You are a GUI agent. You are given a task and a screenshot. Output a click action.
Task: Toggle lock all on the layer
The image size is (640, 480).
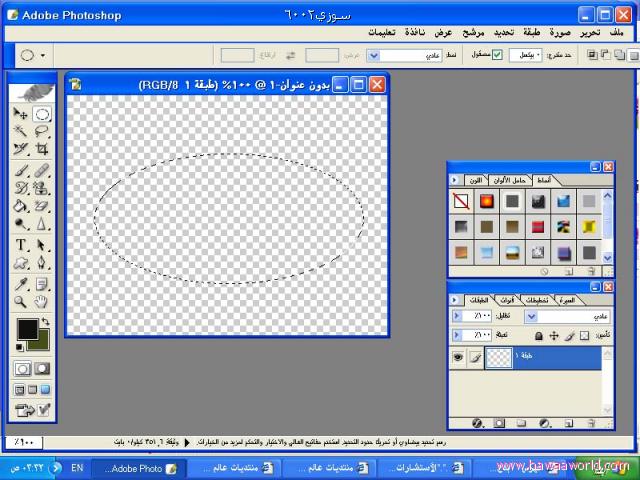(539, 336)
